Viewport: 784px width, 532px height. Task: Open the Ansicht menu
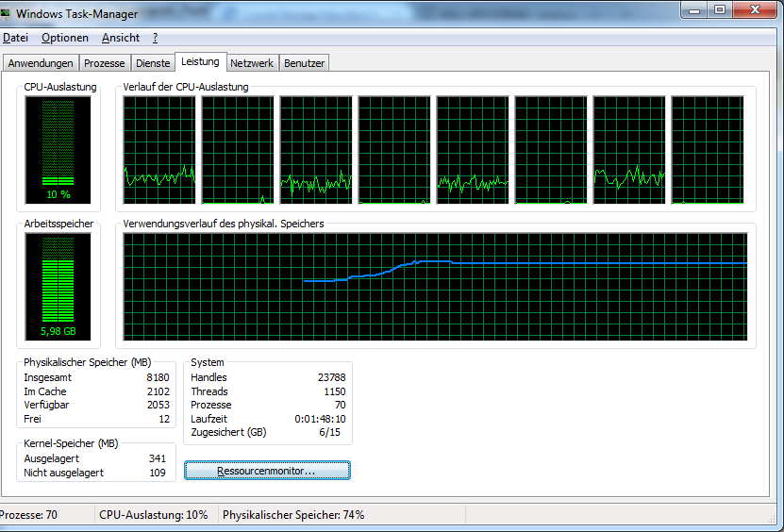point(121,38)
